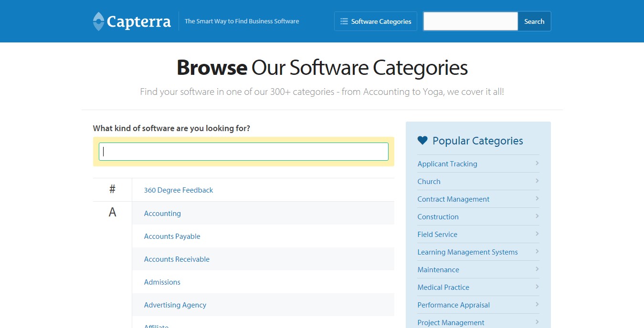Open the Medical Practice category
This screenshot has height=328, width=644.
[x=443, y=287]
